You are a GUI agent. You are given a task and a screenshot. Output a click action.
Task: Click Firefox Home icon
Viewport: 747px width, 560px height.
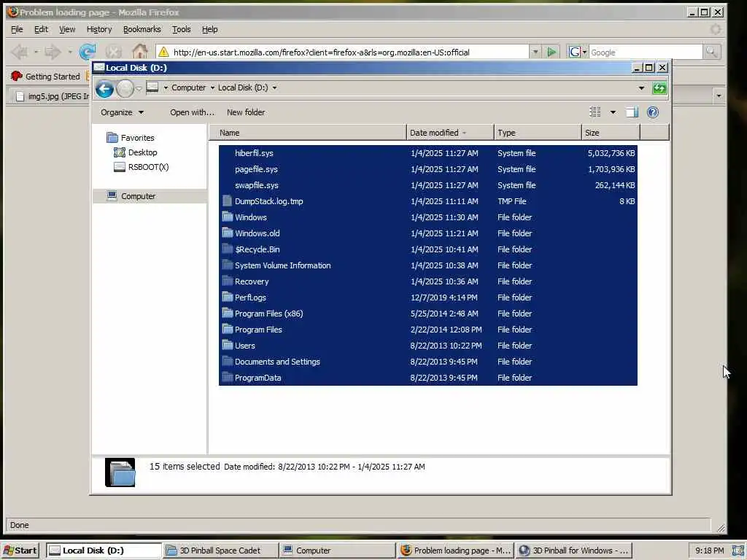[x=139, y=52]
